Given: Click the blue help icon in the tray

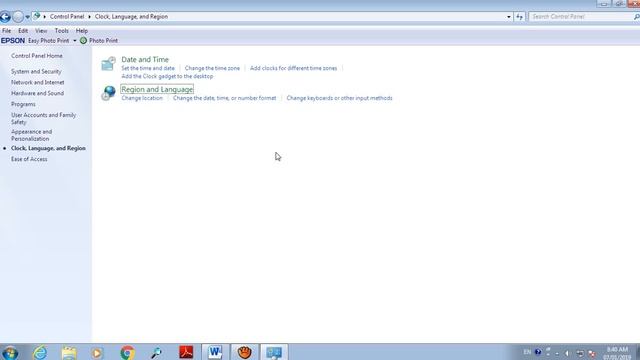Looking at the screenshot, I should 538,352.
